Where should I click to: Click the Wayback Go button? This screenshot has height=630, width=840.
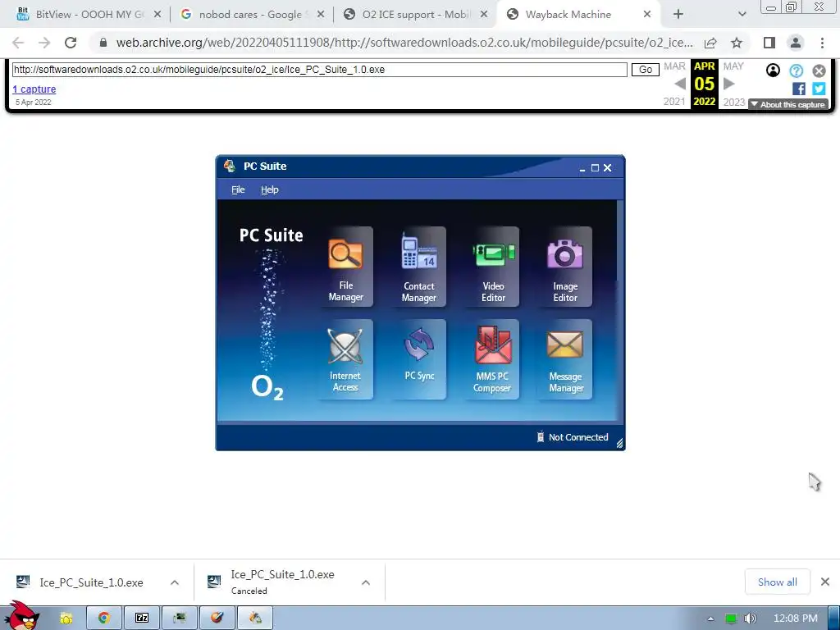[646, 70]
